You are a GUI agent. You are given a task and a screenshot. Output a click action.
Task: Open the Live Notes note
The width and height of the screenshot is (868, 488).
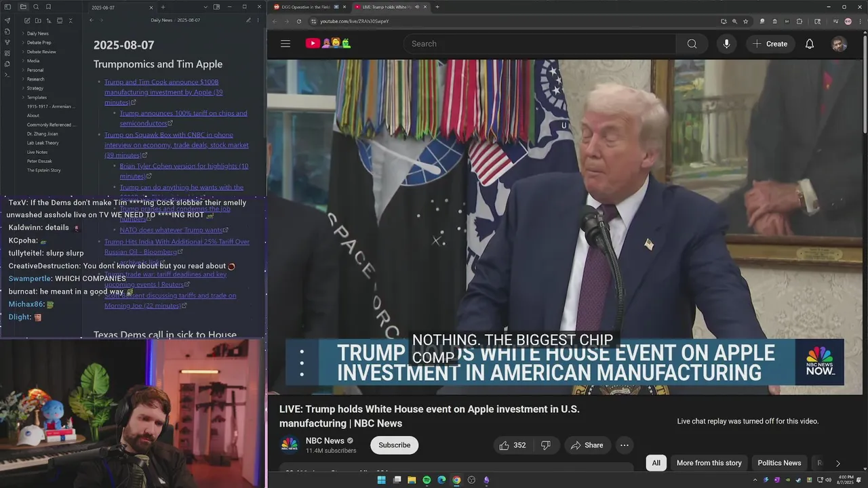pyautogui.click(x=37, y=152)
